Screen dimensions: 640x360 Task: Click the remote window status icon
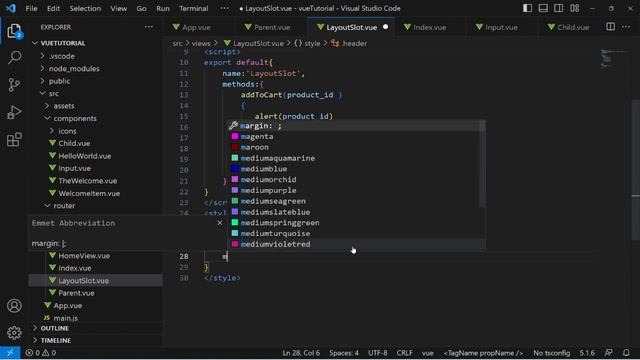coord(10,353)
